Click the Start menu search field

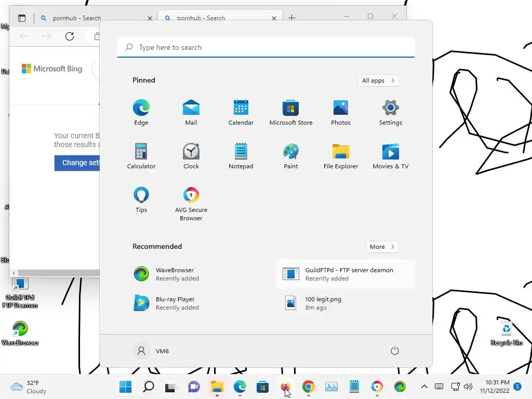266,47
